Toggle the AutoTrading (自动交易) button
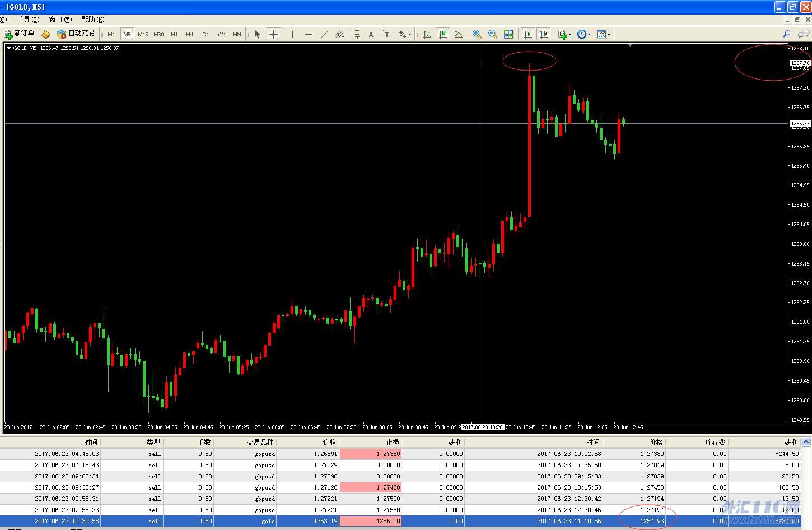 (76, 34)
